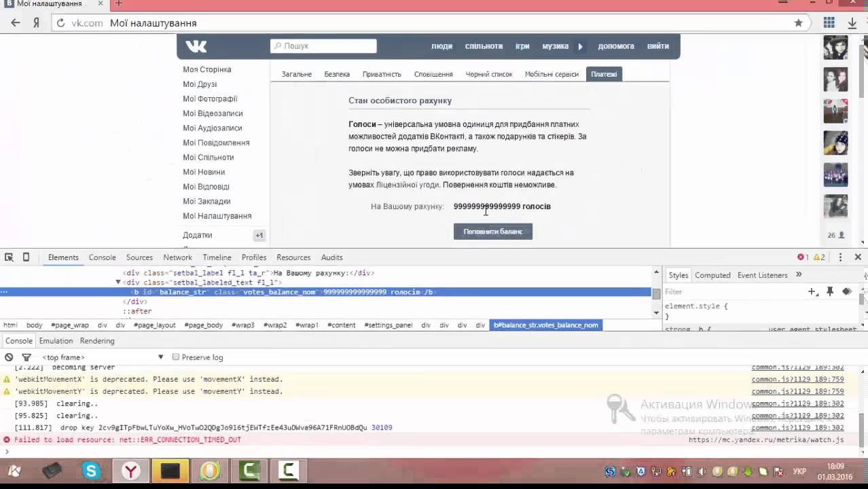Click the inspect element arrow icon
The image size is (868, 489).
point(9,257)
